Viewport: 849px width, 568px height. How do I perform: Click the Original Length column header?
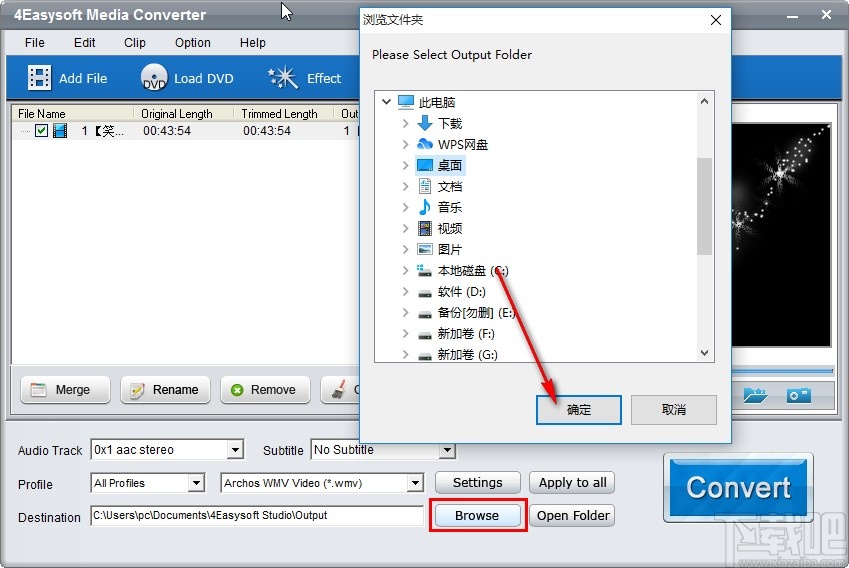point(183,114)
